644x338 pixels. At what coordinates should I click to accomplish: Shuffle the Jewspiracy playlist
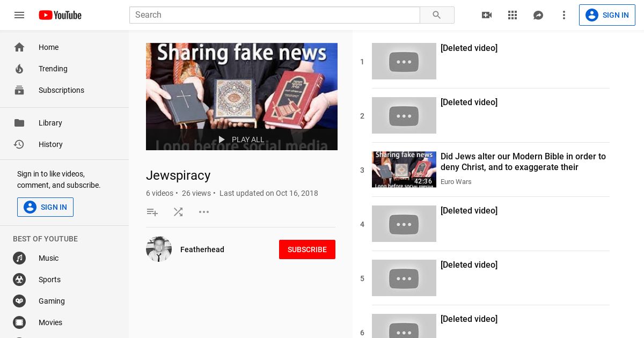point(178,212)
